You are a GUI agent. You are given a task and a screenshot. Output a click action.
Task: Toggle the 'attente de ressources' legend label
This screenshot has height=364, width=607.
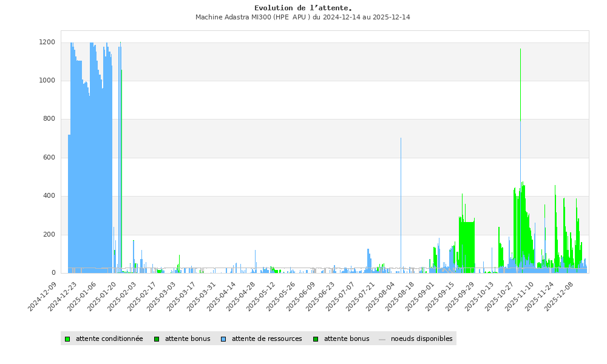pos(266,339)
